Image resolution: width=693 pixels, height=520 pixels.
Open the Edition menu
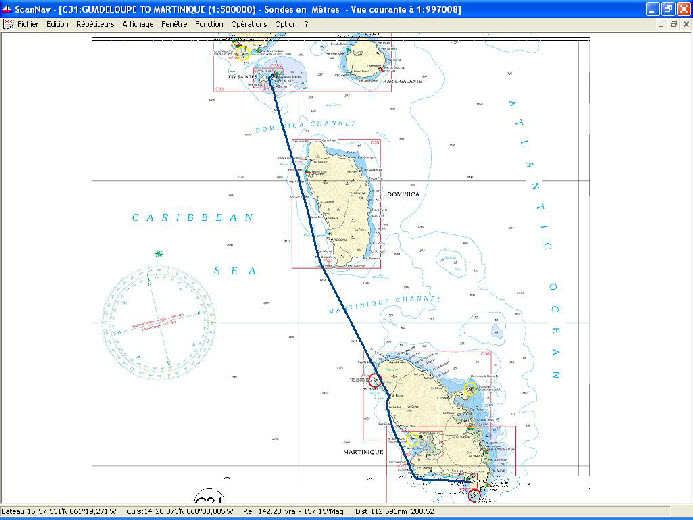coord(57,23)
